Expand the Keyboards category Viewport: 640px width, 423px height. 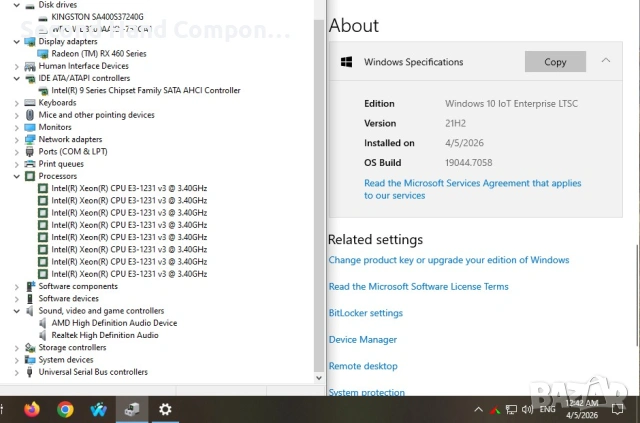tap(17, 102)
